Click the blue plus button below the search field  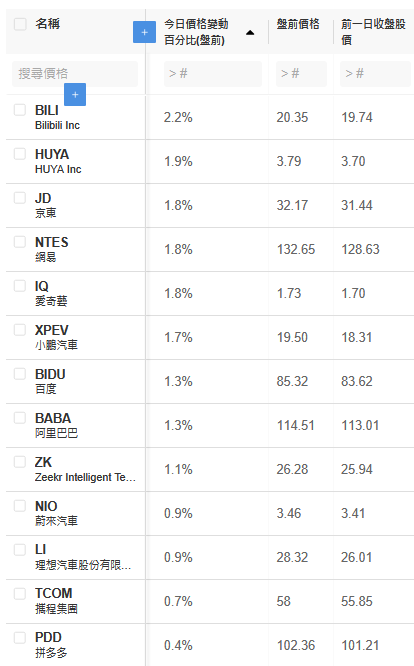coord(75,94)
